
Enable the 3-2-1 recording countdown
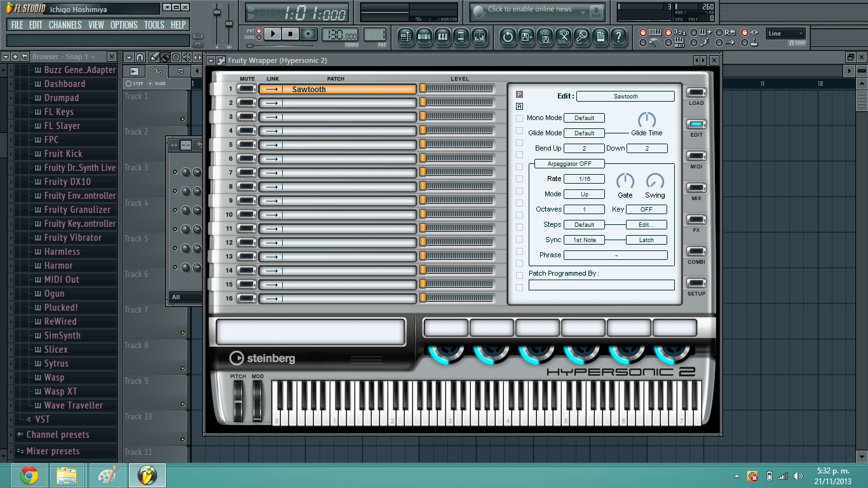pyautogui.click(x=668, y=32)
